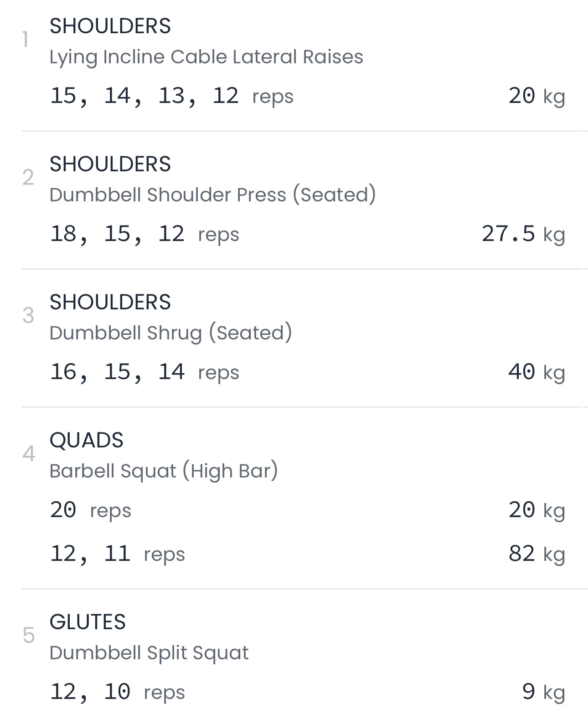The height and width of the screenshot is (714, 588).
Task: Select the 12, 11 reps squat sets
Action: coord(117,555)
